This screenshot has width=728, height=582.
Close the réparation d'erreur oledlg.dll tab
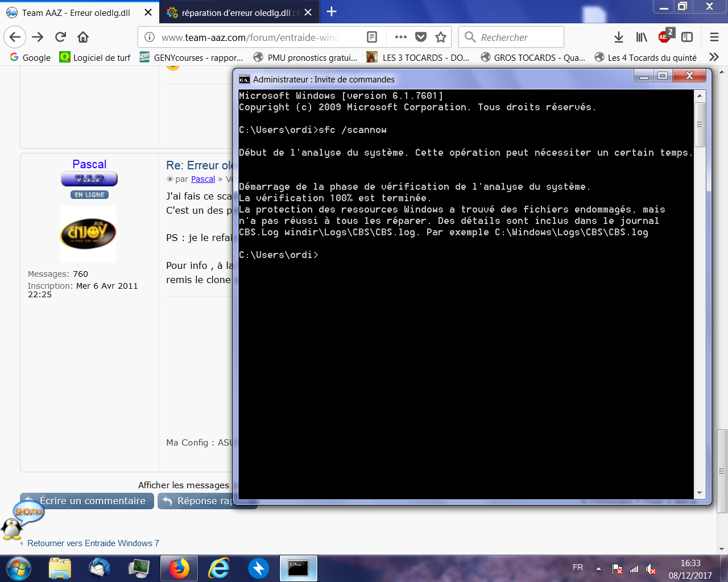pos(308,13)
